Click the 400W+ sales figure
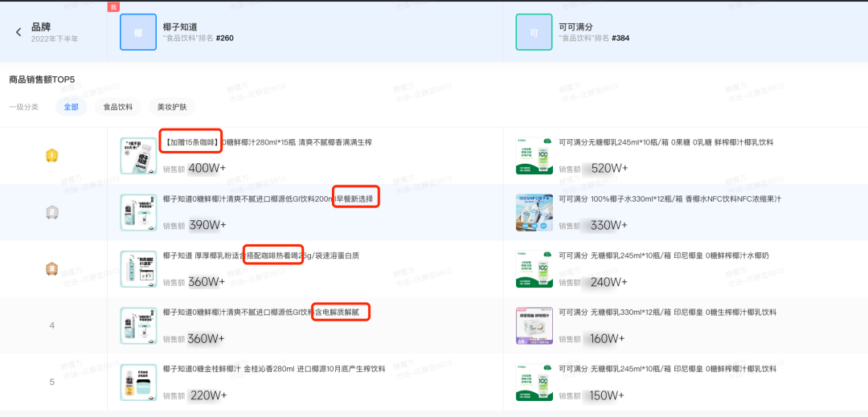 click(x=207, y=168)
